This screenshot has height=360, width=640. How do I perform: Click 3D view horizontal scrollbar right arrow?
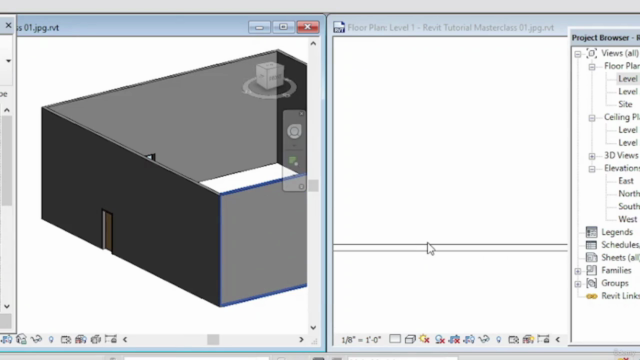(x=301, y=340)
